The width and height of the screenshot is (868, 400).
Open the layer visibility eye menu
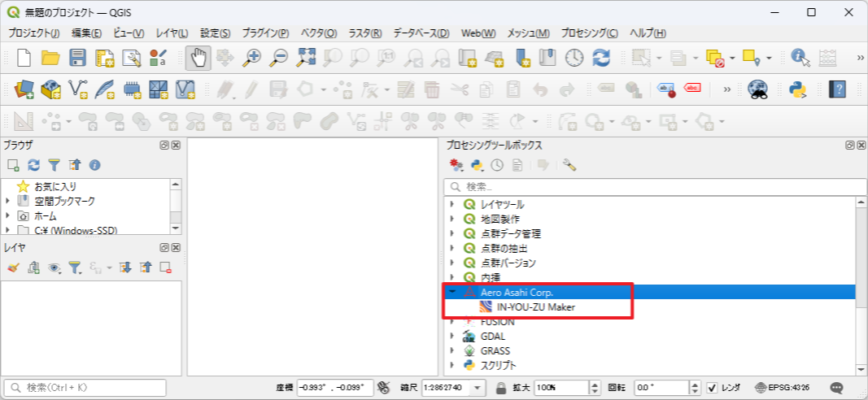[54, 267]
